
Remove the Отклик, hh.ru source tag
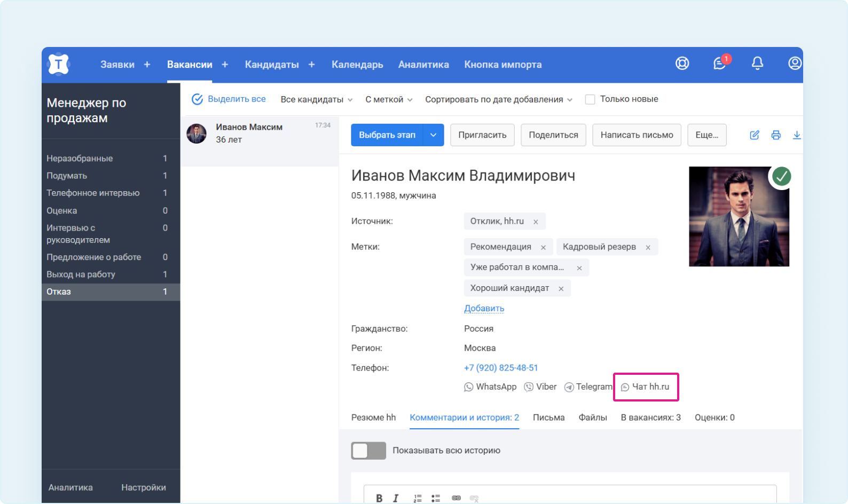[536, 222]
